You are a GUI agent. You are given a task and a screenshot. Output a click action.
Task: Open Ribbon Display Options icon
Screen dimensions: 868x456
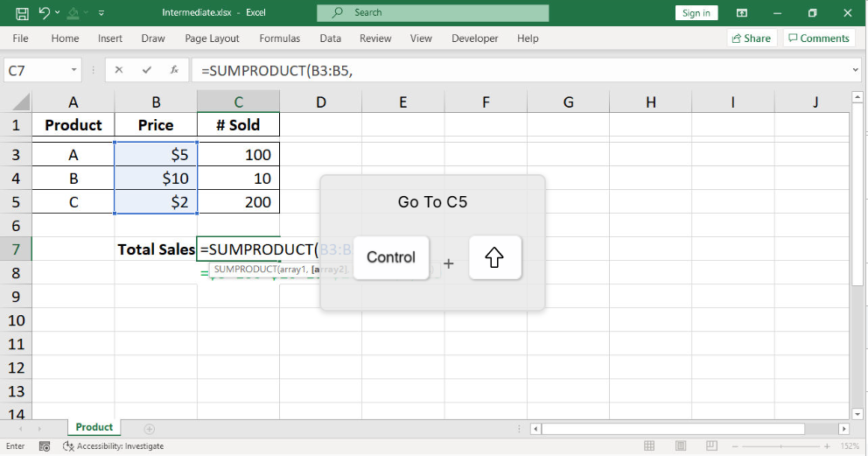pos(742,13)
